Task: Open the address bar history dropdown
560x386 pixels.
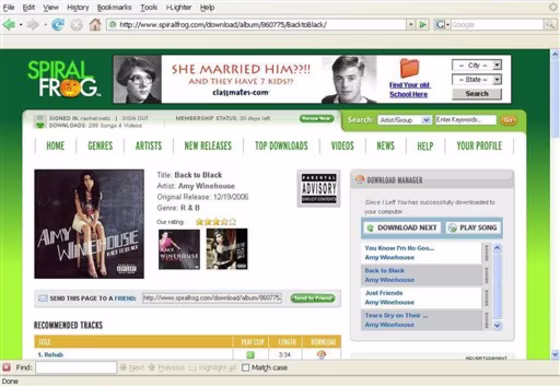Action: pos(411,25)
